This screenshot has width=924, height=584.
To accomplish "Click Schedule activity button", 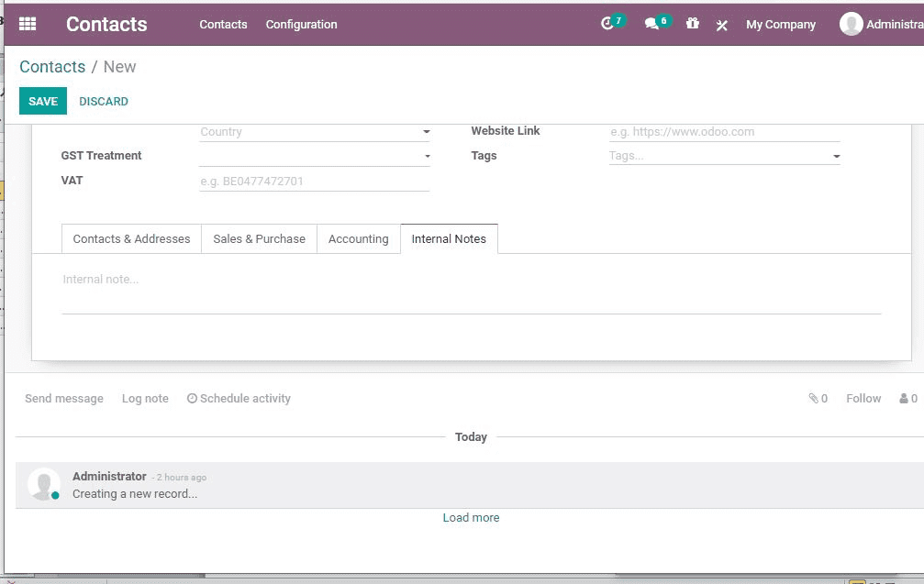I will [x=239, y=399].
